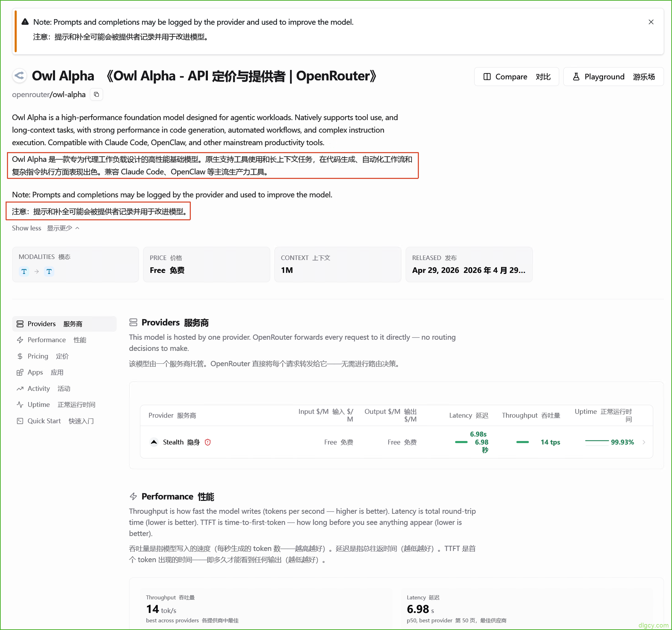This screenshot has width=672, height=630.
Task: Click the red shield icon beside Stealth
Action: [x=208, y=442]
